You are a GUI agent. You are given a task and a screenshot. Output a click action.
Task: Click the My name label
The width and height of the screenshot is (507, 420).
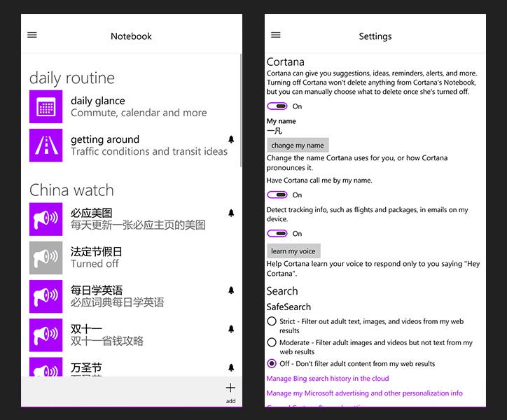click(281, 121)
